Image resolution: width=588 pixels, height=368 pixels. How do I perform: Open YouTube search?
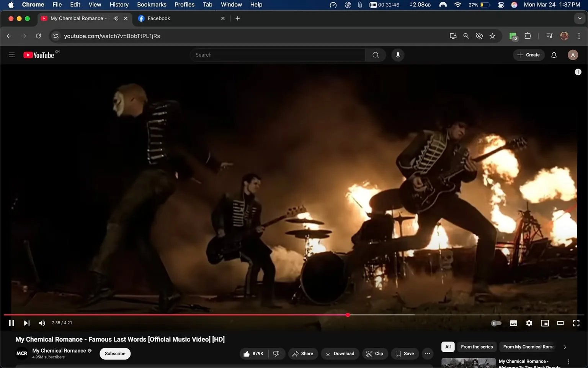coord(375,55)
